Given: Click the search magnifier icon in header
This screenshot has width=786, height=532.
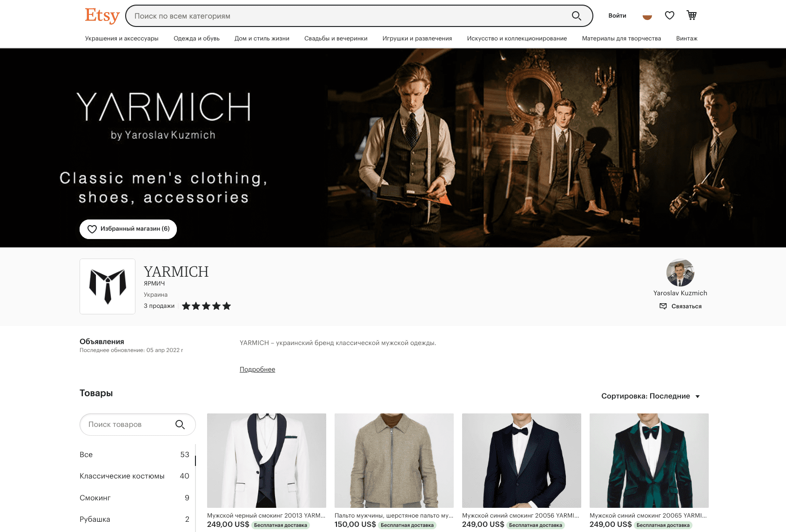Looking at the screenshot, I should pyautogui.click(x=577, y=16).
